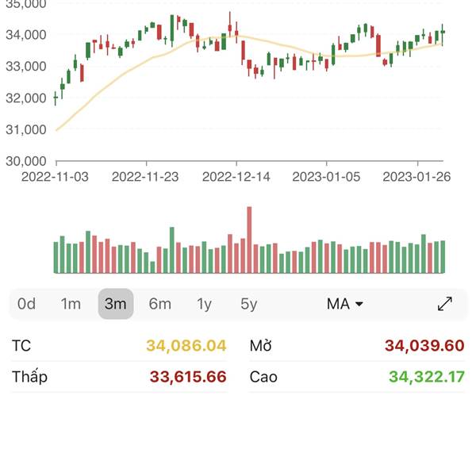Show the 5y time range

[x=248, y=304]
